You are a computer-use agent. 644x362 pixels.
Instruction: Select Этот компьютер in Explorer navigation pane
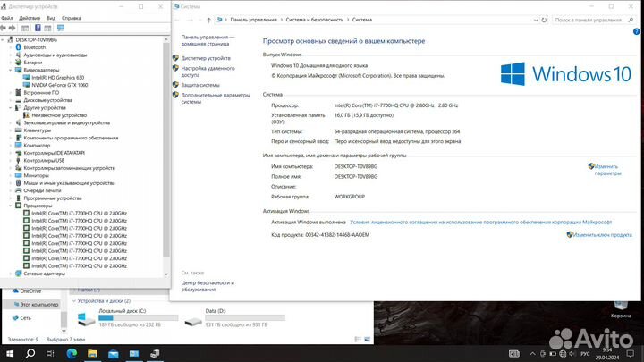39,305
